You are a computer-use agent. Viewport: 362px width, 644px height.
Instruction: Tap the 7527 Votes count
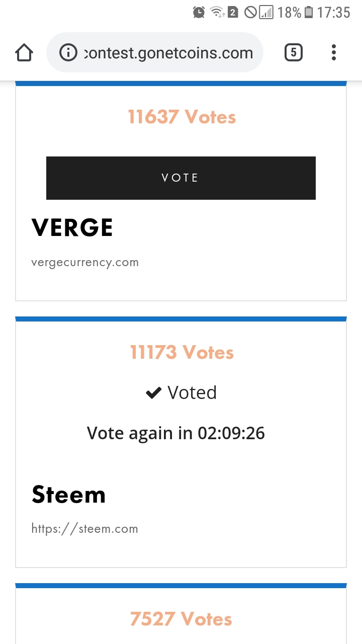[x=181, y=619]
